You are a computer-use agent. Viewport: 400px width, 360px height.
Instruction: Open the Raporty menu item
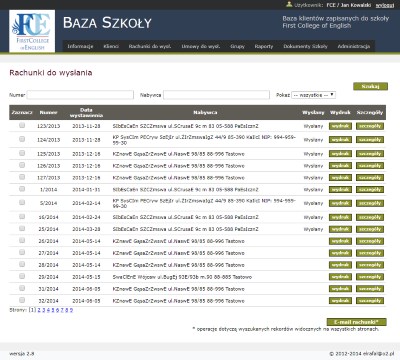pos(264,46)
